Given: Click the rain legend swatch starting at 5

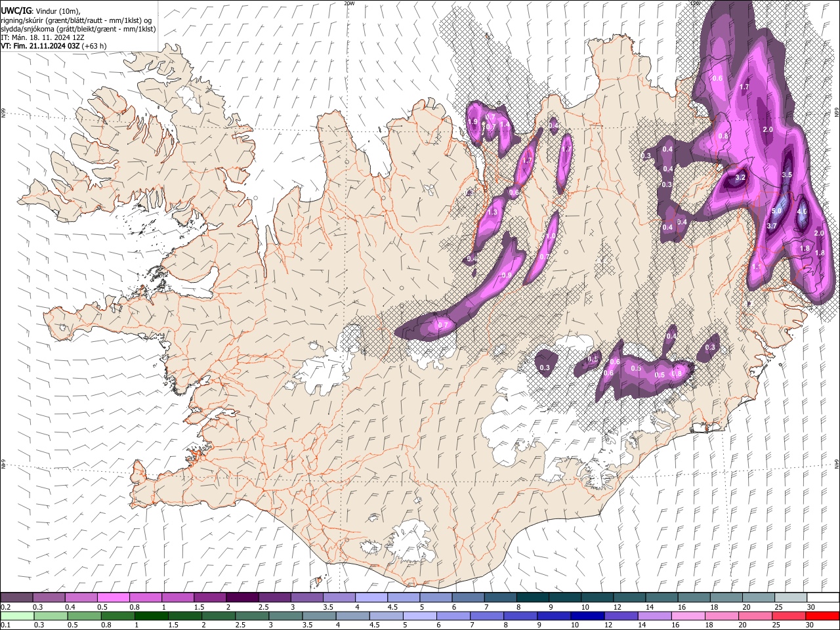Looking at the screenshot, I should (420, 616).
